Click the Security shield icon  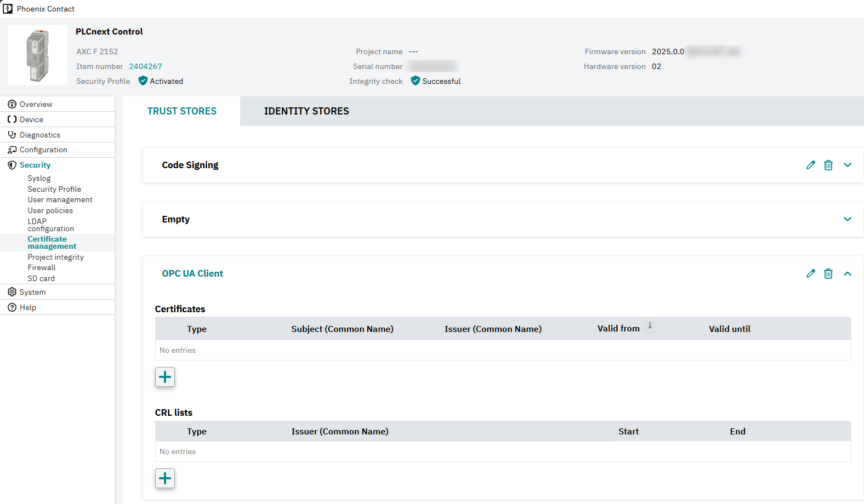click(x=12, y=165)
